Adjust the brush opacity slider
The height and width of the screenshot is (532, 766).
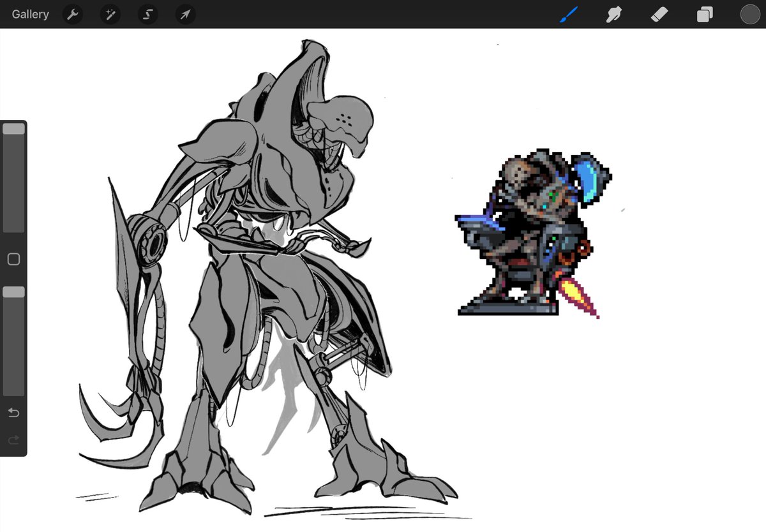13,341
